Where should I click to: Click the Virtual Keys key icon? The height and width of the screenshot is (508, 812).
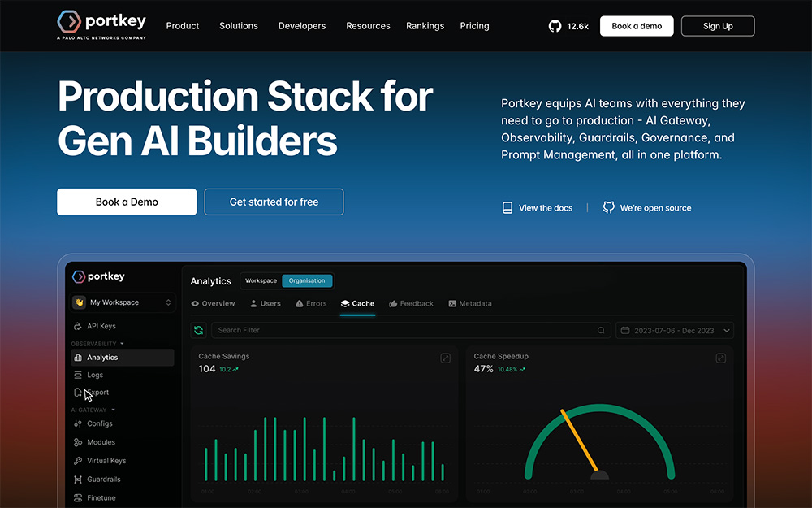click(78, 460)
